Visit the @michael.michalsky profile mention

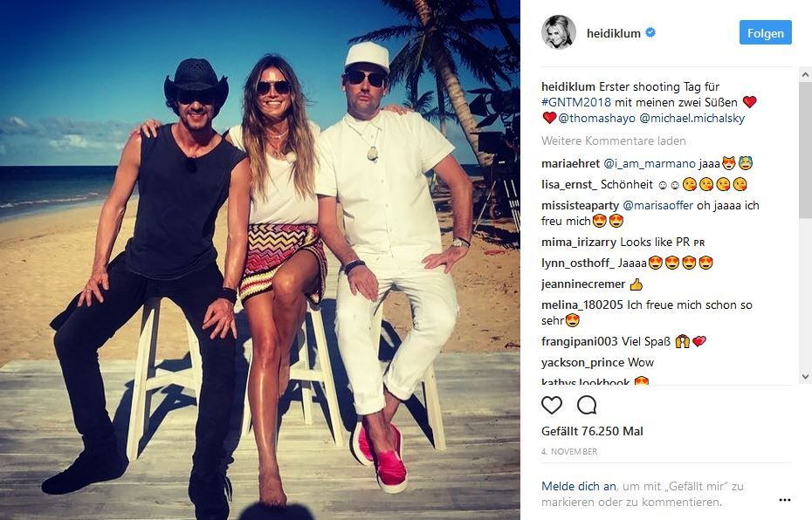click(692, 118)
